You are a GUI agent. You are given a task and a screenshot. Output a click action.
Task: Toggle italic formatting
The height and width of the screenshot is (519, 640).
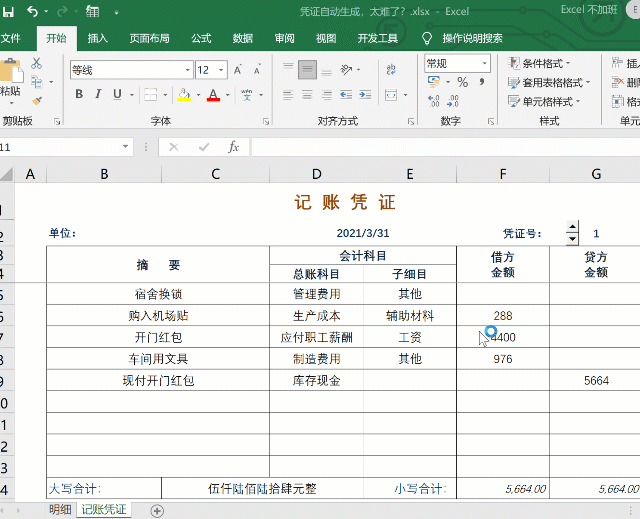[98, 95]
